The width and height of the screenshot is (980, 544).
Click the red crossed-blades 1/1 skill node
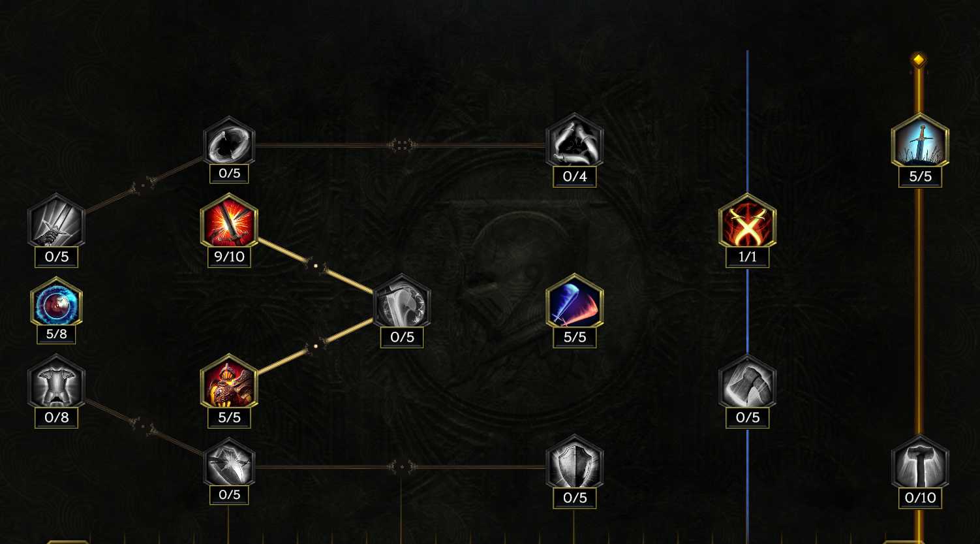(747, 222)
